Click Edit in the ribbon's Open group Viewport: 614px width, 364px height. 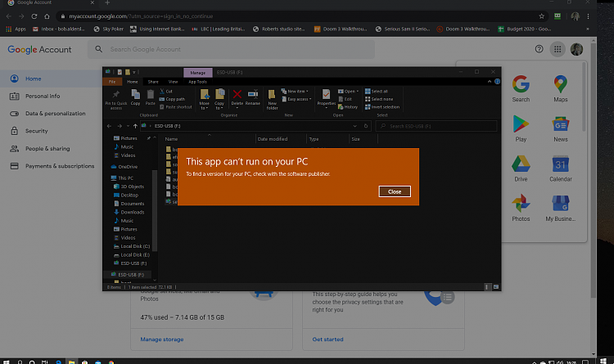pos(345,99)
